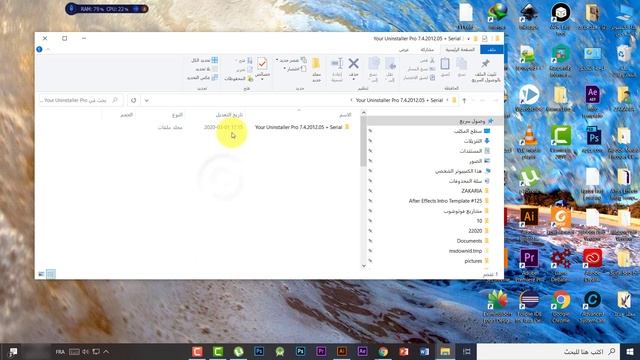The height and width of the screenshot is (360, 640).
Task: Open Adobe Creative Cloud desktop shortcut
Action: click(592, 258)
